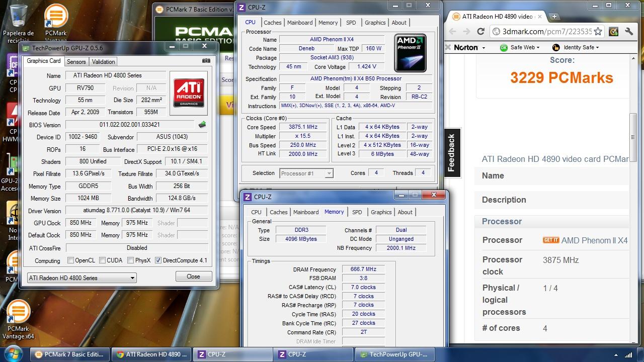Open the Caches tab in top CPU-Z window

273,23
